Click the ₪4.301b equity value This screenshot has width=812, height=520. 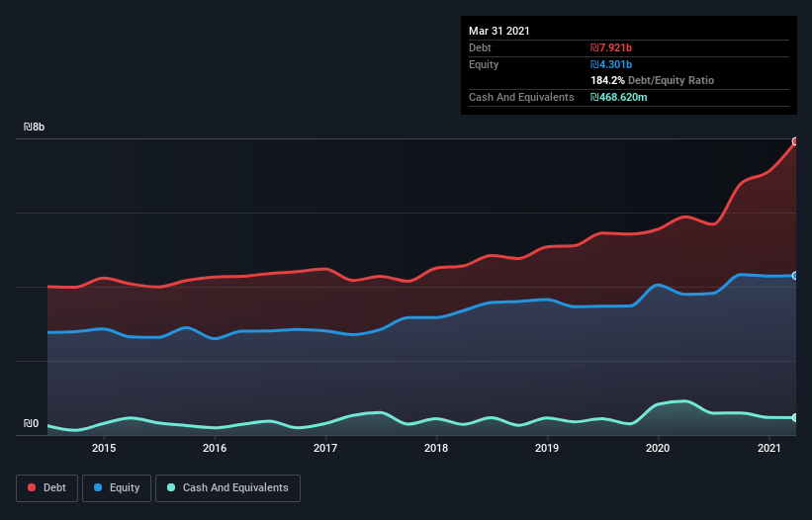[x=611, y=64]
